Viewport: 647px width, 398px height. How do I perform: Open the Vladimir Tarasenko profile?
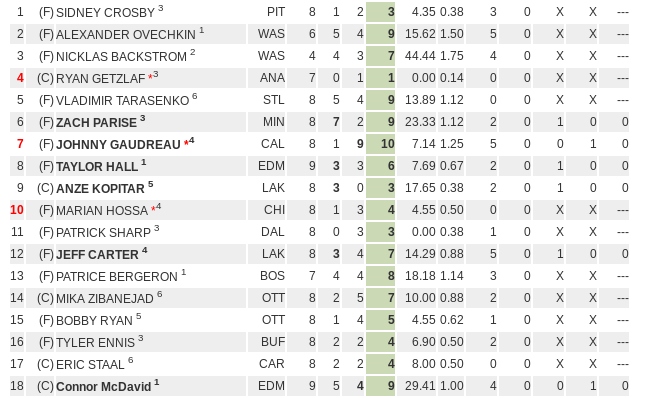[x=123, y=101]
